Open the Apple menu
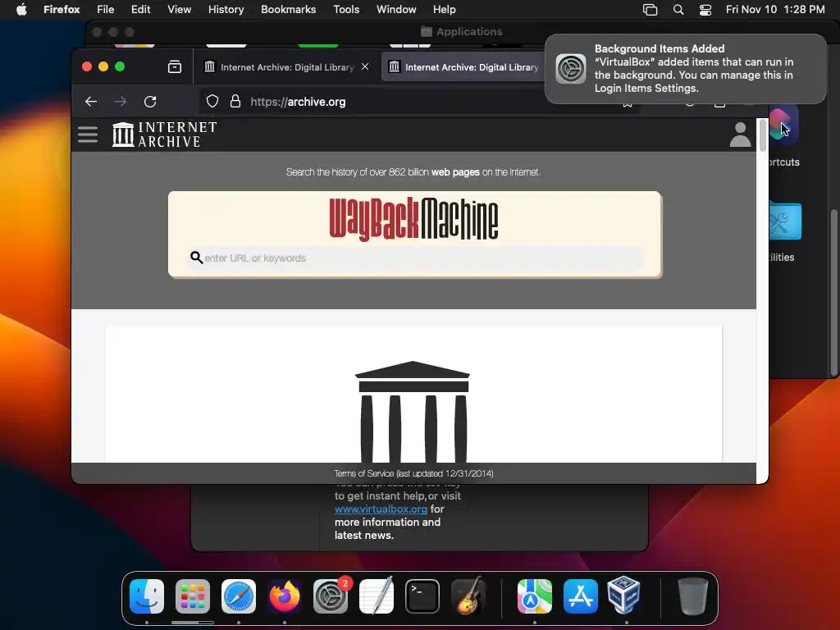This screenshot has width=840, height=630. coord(21,10)
